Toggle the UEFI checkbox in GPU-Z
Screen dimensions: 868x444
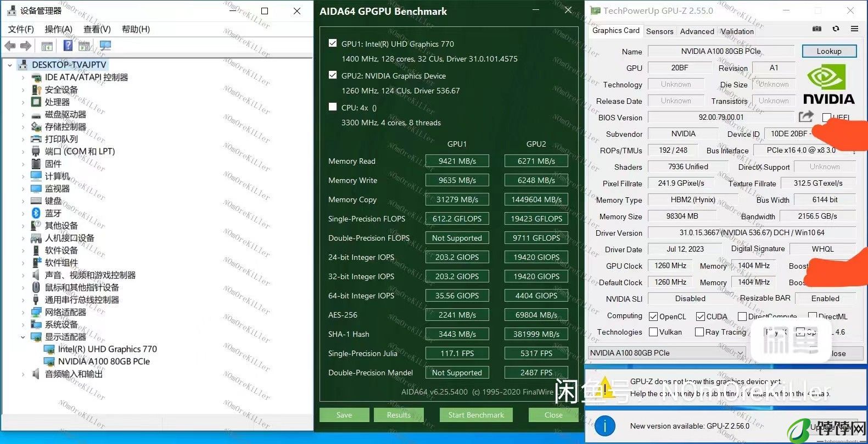tap(827, 118)
